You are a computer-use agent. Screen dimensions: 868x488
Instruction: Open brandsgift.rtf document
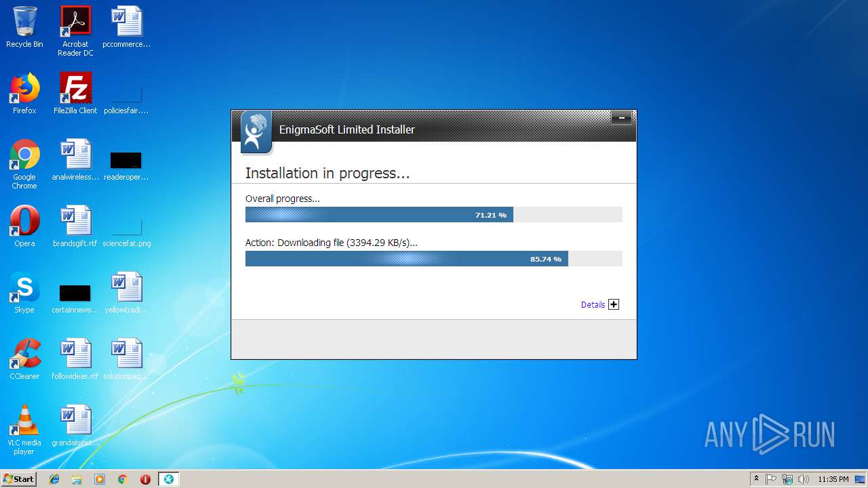[75, 226]
